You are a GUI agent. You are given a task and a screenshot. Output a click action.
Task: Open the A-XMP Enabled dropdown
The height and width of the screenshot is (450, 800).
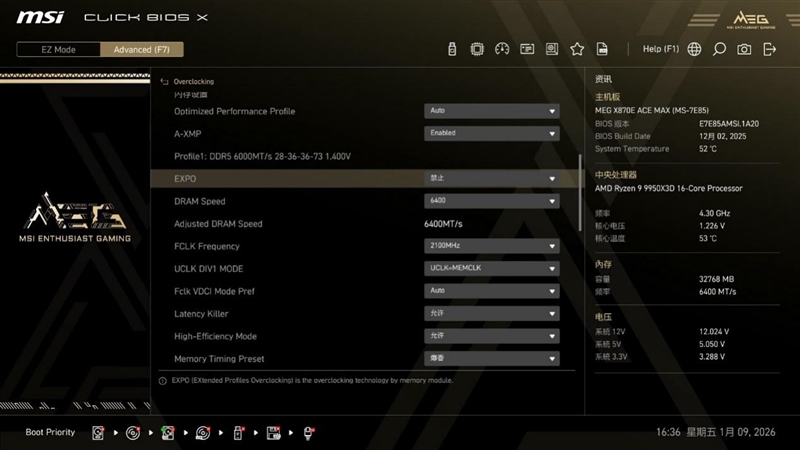pos(491,134)
